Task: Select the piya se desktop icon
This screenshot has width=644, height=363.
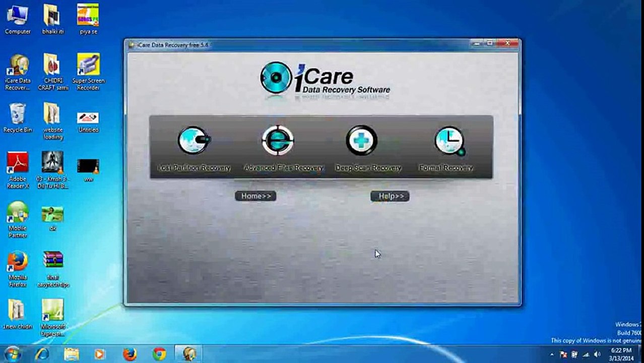Action: pos(88,19)
